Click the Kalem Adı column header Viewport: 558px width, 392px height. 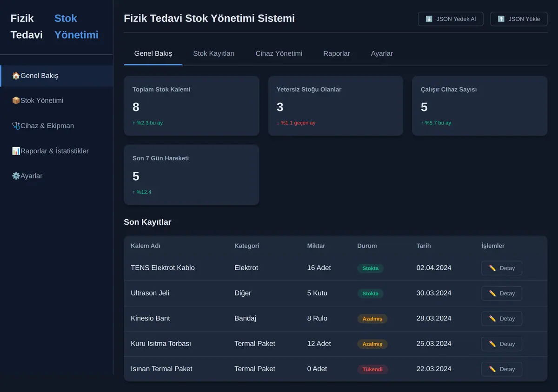click(x=146, y=246)
